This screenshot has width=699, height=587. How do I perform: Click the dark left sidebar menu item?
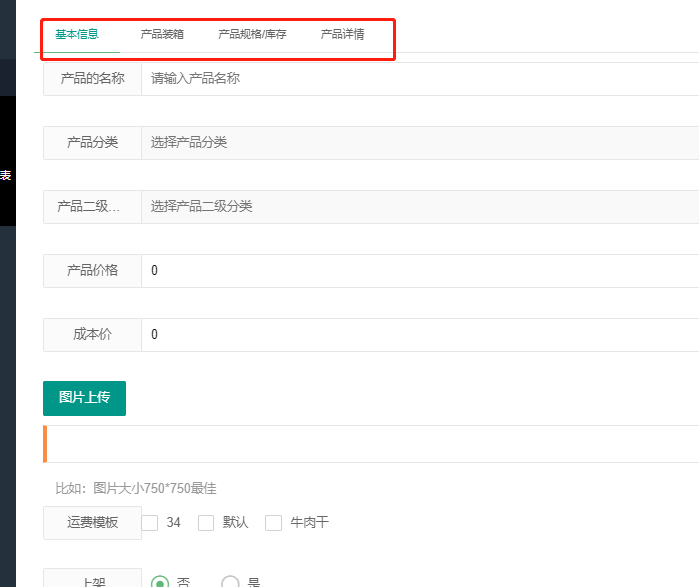(x=7, y=176)
